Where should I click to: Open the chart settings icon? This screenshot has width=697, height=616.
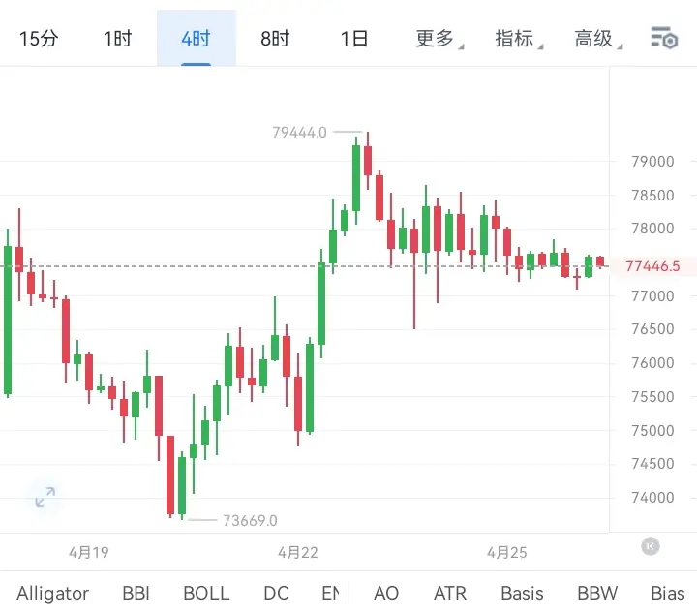click(664, 39)
